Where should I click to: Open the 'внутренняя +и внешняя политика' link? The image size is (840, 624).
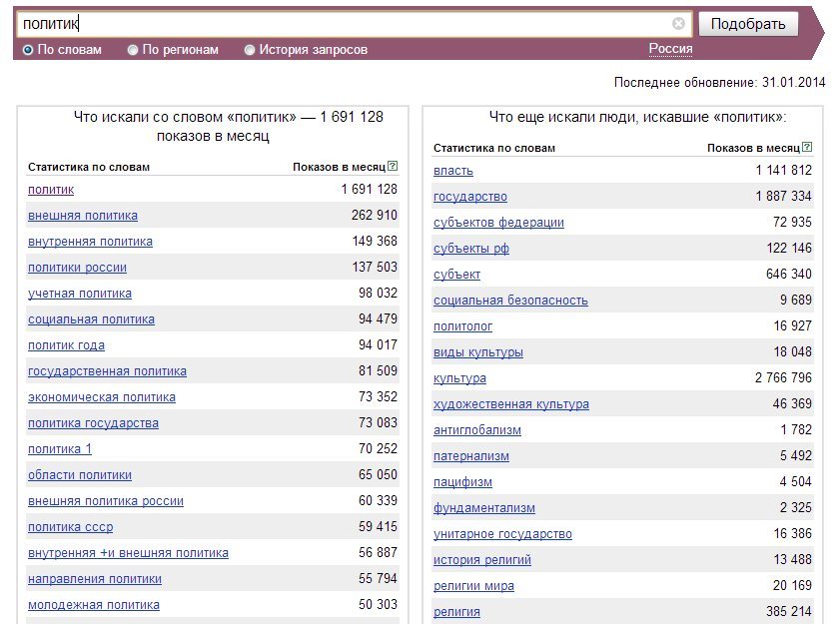[128, 553]
